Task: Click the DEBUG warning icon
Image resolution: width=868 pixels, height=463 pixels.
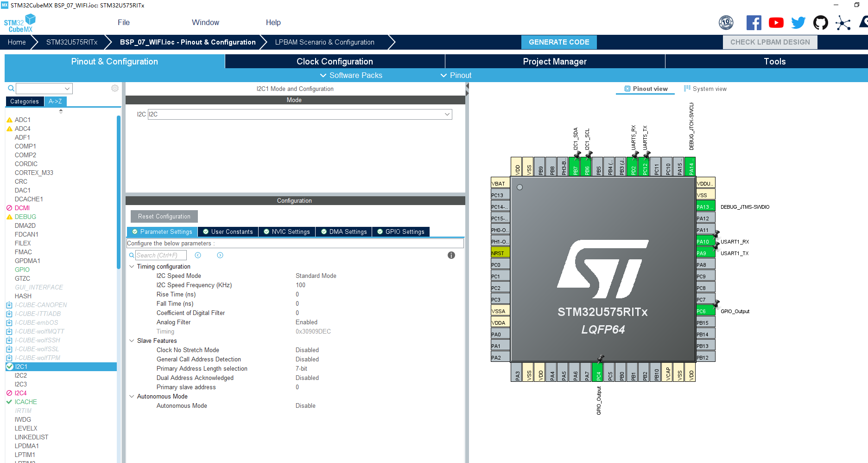Action: tap(9, 217)
